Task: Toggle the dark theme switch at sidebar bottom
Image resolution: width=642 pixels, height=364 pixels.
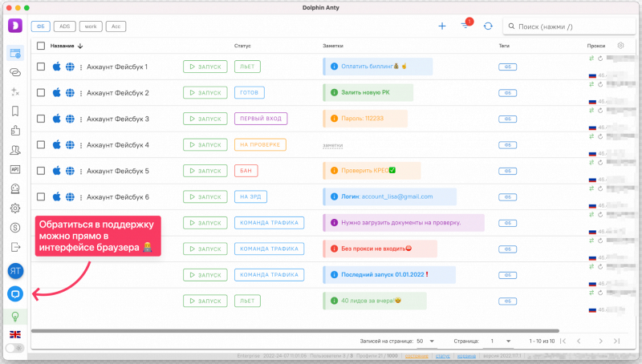Action: [x=15, y=348]
